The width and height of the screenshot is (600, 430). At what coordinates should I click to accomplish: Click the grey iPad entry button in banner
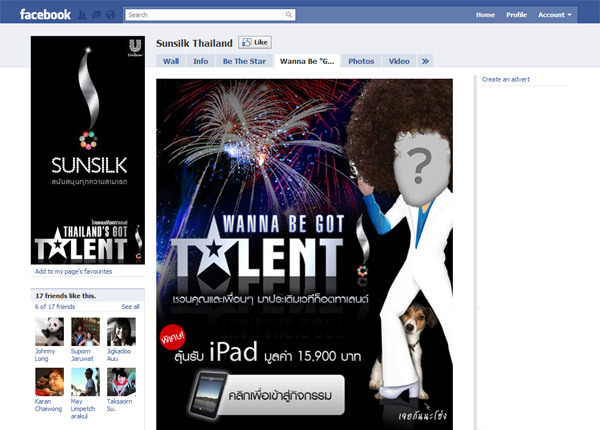(268, 395)
